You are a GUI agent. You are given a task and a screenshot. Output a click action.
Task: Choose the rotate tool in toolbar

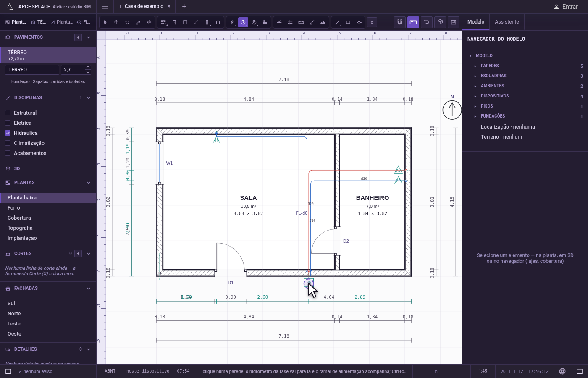coord(127,22)
